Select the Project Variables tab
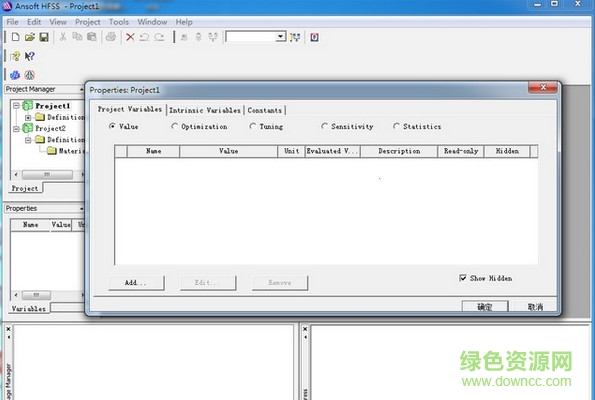 pos(130,109)
